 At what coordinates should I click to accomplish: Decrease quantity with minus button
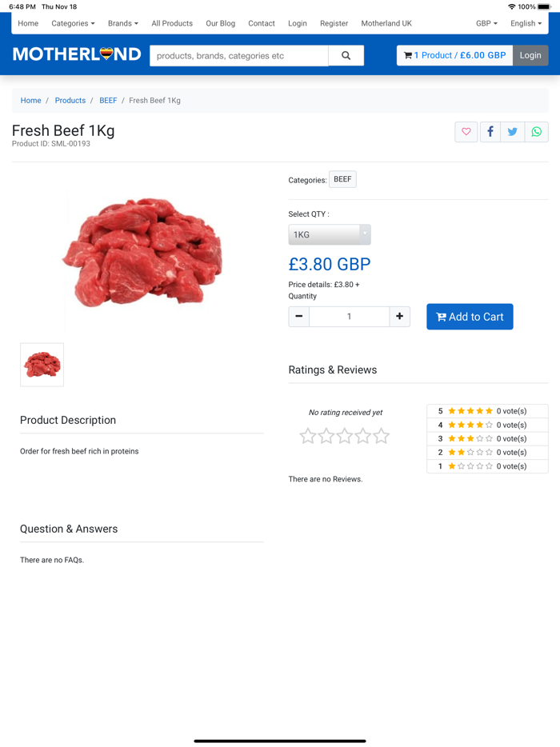coord(299,317)
